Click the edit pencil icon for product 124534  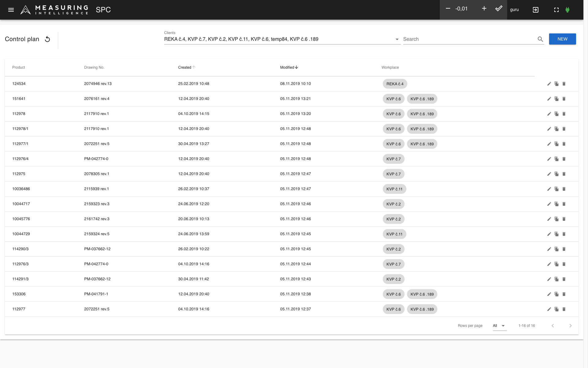(549, 83)
